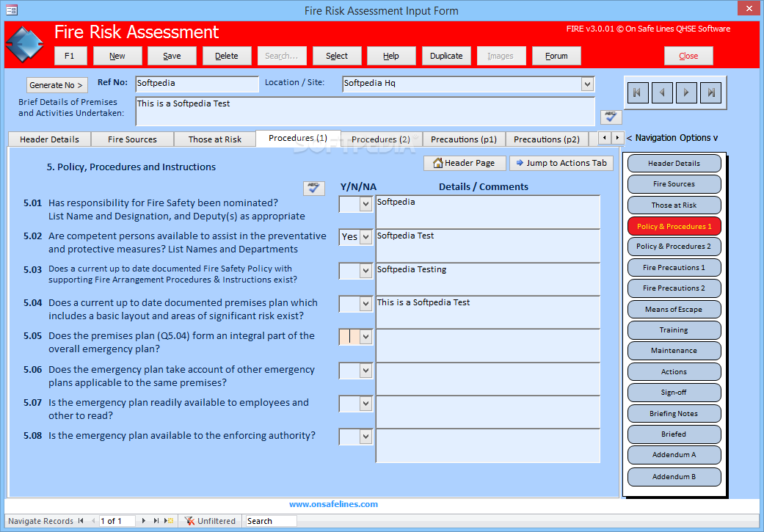764x532 pixels.
Task: Click Jump to Actions Tab button
Action: 561,163
